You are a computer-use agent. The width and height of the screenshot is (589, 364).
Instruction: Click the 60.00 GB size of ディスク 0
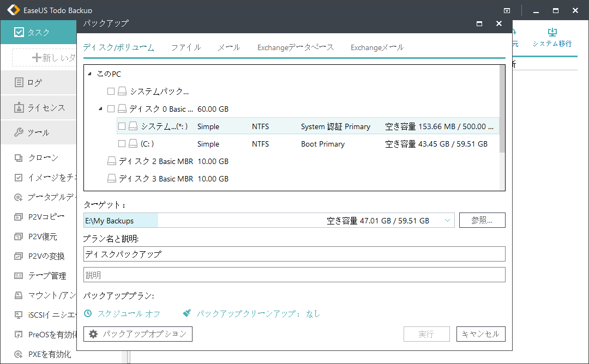pyautogui.click(x=213, y=109)
